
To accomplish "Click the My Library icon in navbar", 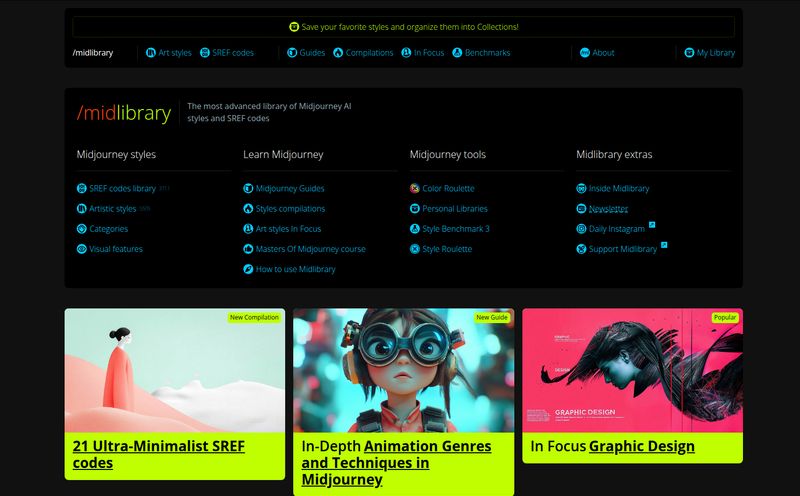I will click(x=689, y=53).
